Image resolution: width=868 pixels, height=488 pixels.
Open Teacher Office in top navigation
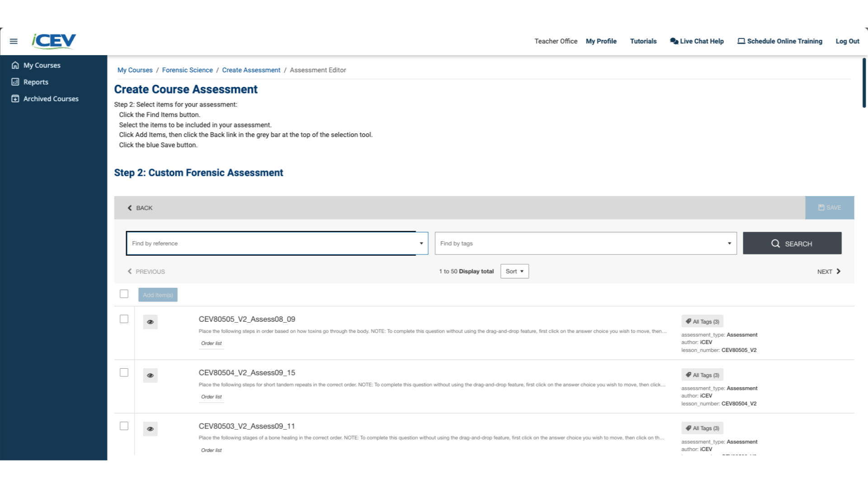pos(556,41)
